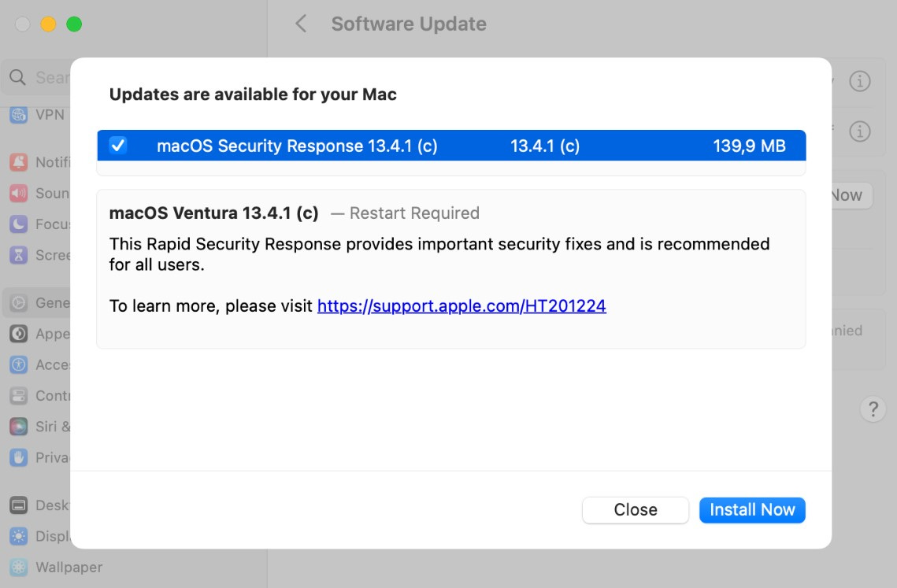The width and height of the screenshot is (897, 588).
Task: Open the Focus moon icon in sidebar
Action: point(18,224)
